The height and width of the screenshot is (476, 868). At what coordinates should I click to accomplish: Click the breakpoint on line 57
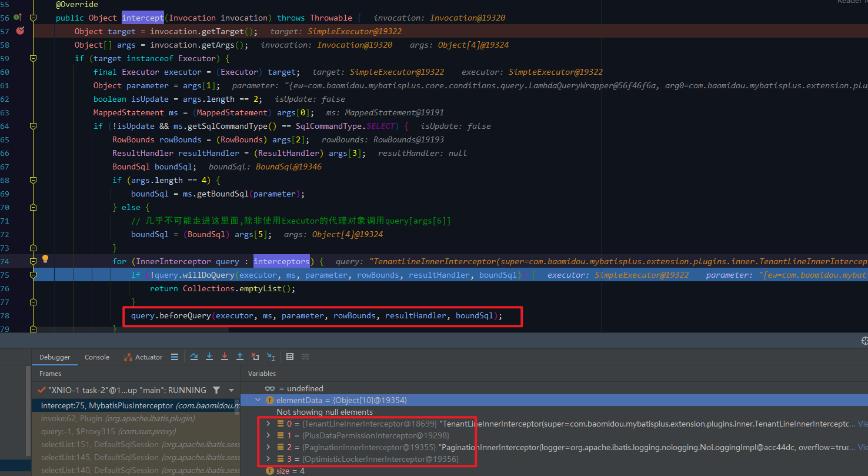click(x=21, y=31)
